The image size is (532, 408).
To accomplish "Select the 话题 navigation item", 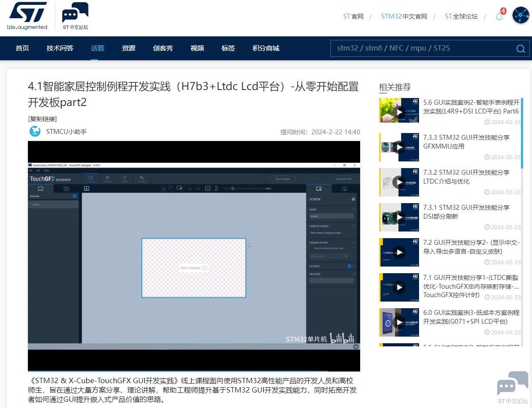I will pyautogui.click(x=97, y=48).
